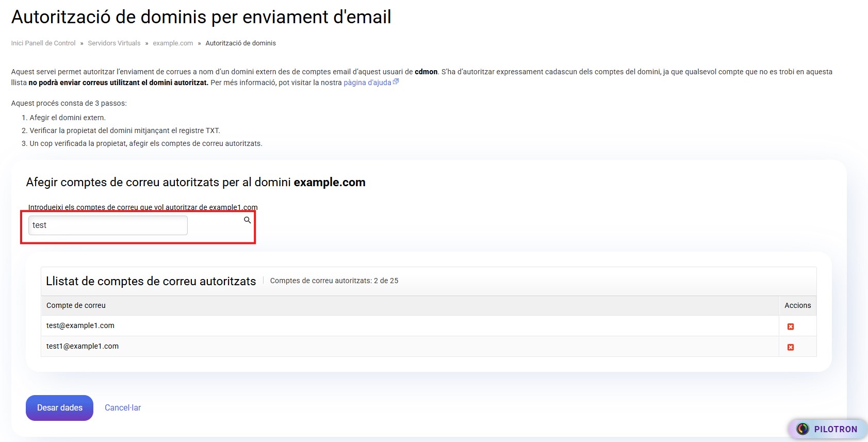The width and height of the screenshot is (868, 442).
Task: Delete the test@example1.com authorized account
Action: pyautogui.click(x=790, y=326)
